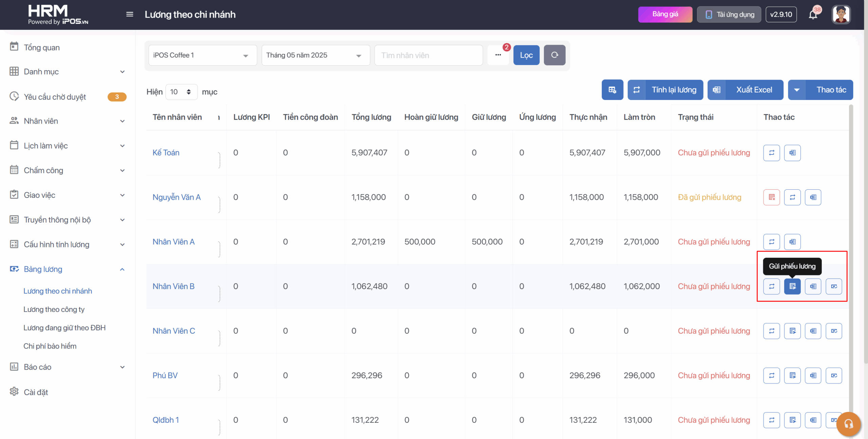Click the Gửi phiếu lương icon for Nhân Viên B

tap(792, 286)
